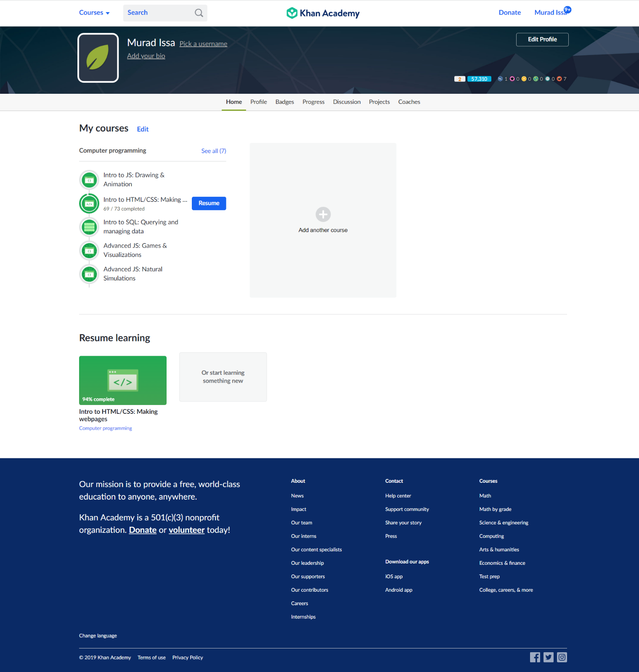Open Intro to SQL: Querying course
The height and width of the screenshot is (672, 639).
tap(141, 227)
